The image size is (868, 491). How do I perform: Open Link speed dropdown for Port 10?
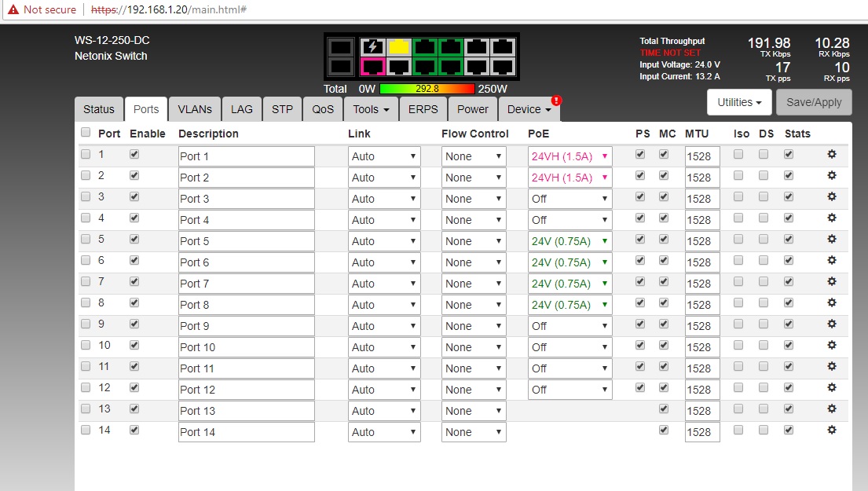pos(384,347)
